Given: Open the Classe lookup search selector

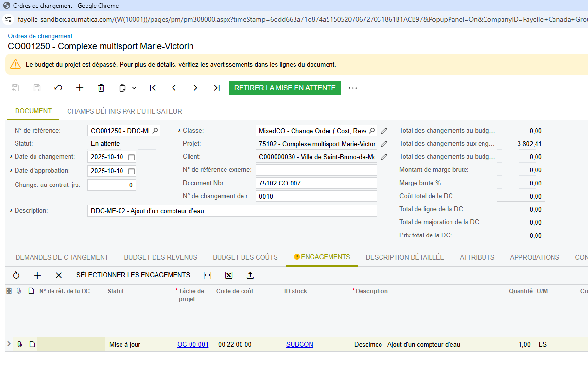Looking at the screenshot, I should (372, 131).
